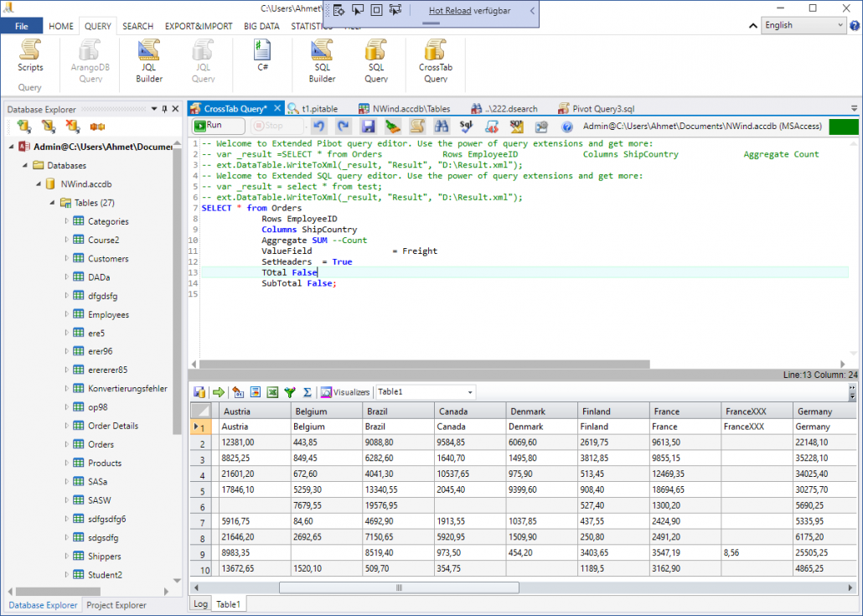This screenshot has width=863, height=616.
Task: Open the C# script tool
Action: (262, 55)
